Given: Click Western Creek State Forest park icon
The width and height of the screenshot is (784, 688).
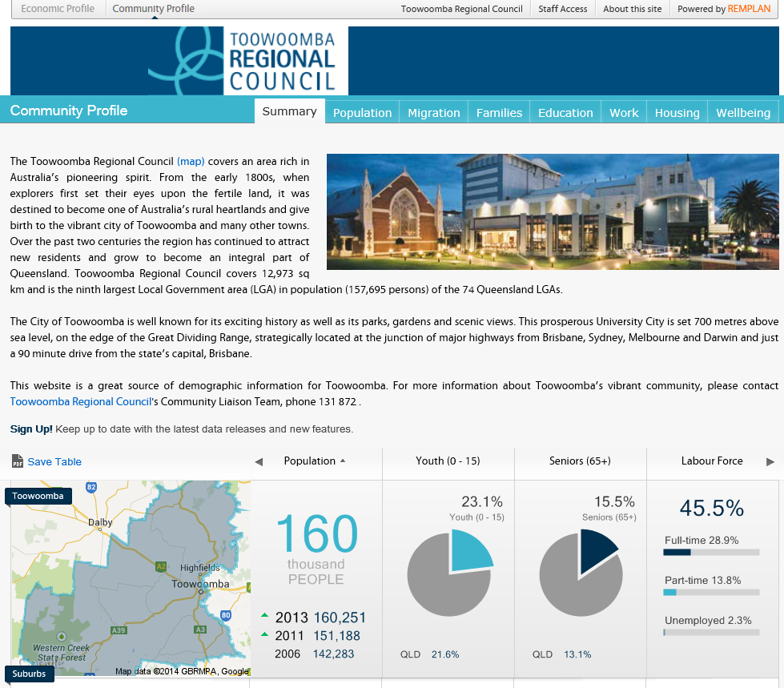Looking at the screenshot, I should coord(62,637).
